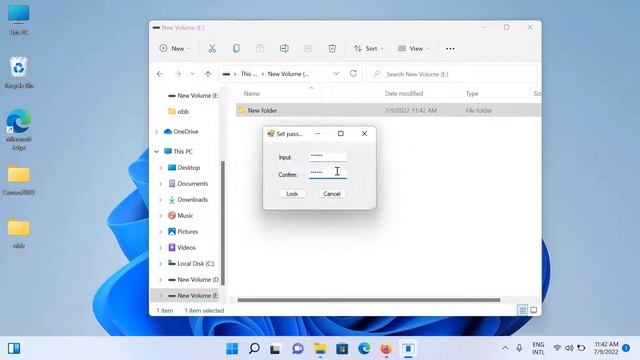Click the Rename icon in Explorer toolbar
The width and height of the screenshot is (640, 360).
click(284, 49)
